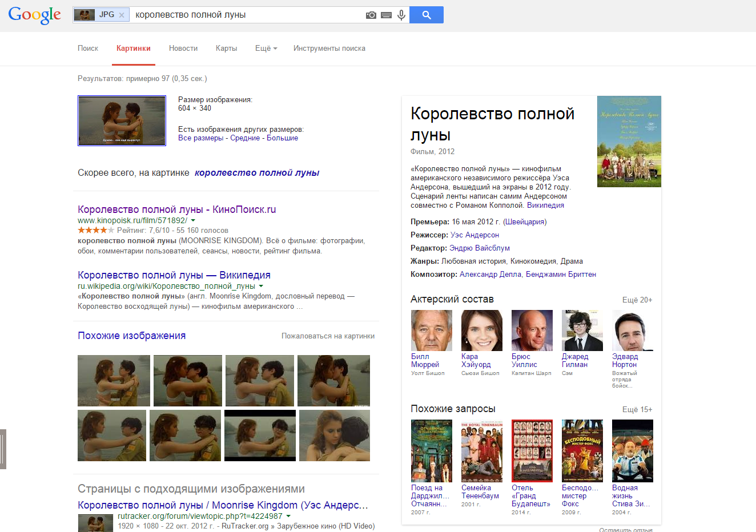The image size is (756, 532).
Task: Show more cast via Ещё 20+
Action: (637, 300)
